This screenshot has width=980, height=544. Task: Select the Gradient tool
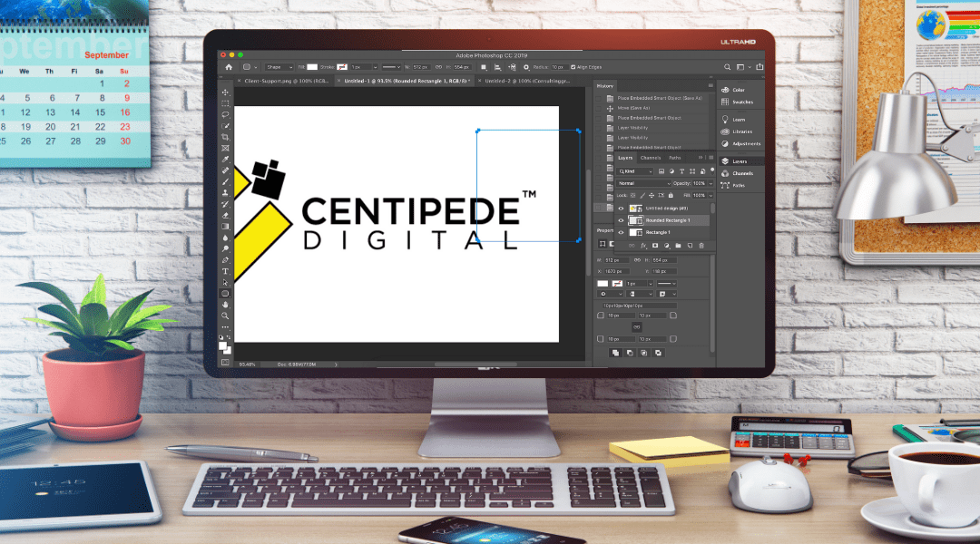[x=225, y=227]
